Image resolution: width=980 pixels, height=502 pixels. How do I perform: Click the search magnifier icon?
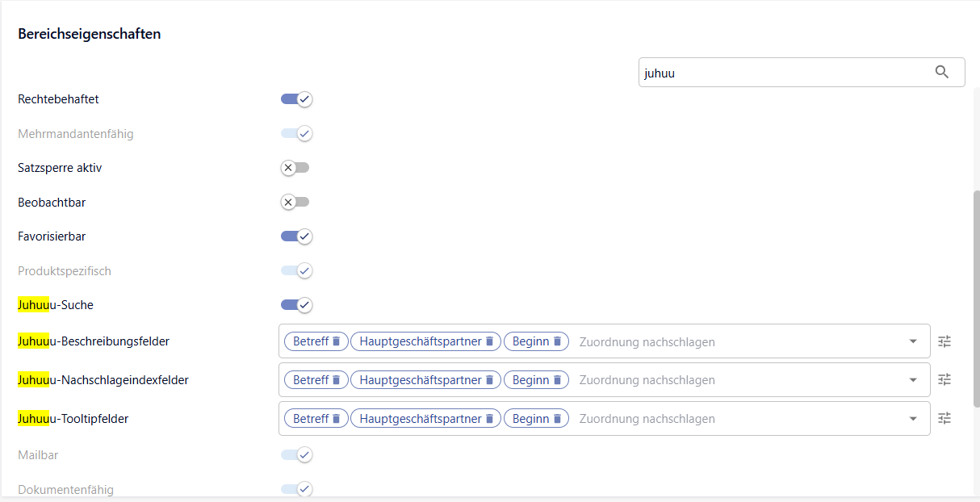(x=941, y=73)
